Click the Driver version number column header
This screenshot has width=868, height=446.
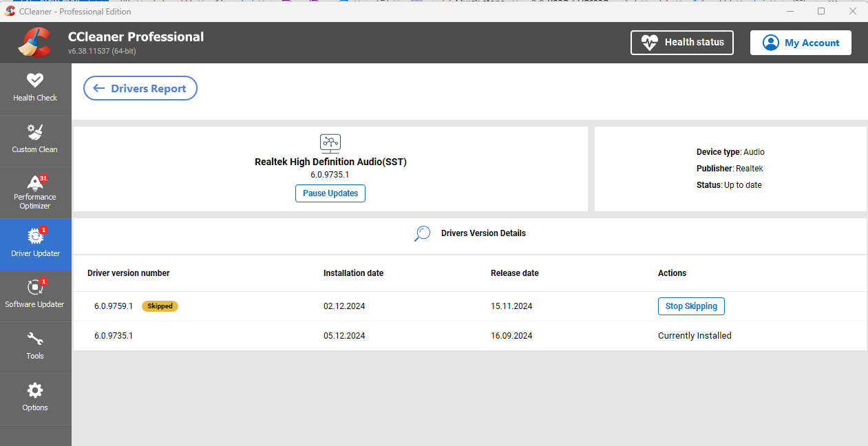coord(129,273)
